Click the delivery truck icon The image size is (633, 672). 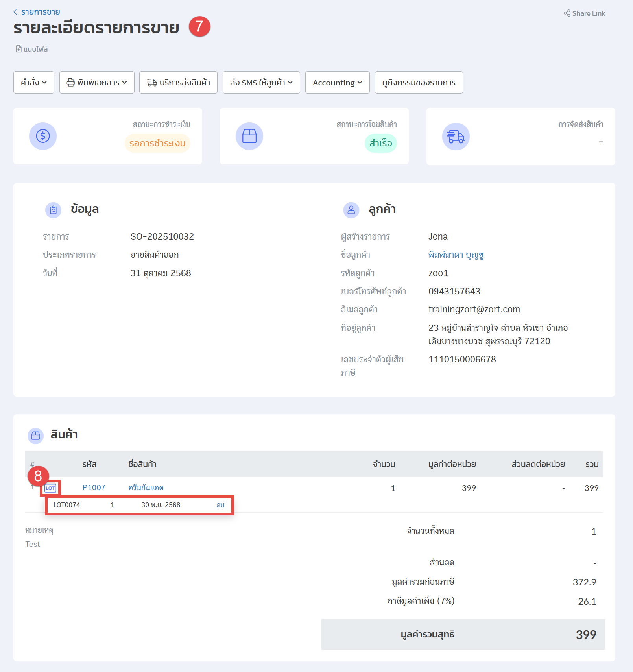click(456, 137)
